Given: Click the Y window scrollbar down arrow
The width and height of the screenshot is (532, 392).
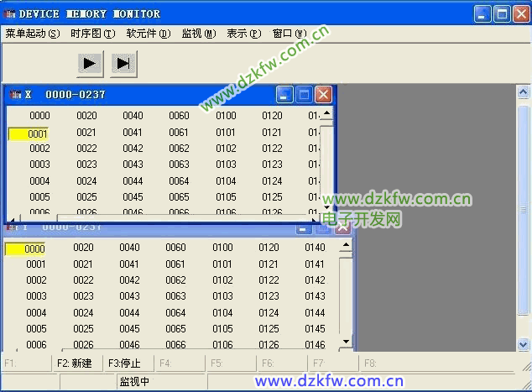Looking at the screenshot, I should 346,342.
